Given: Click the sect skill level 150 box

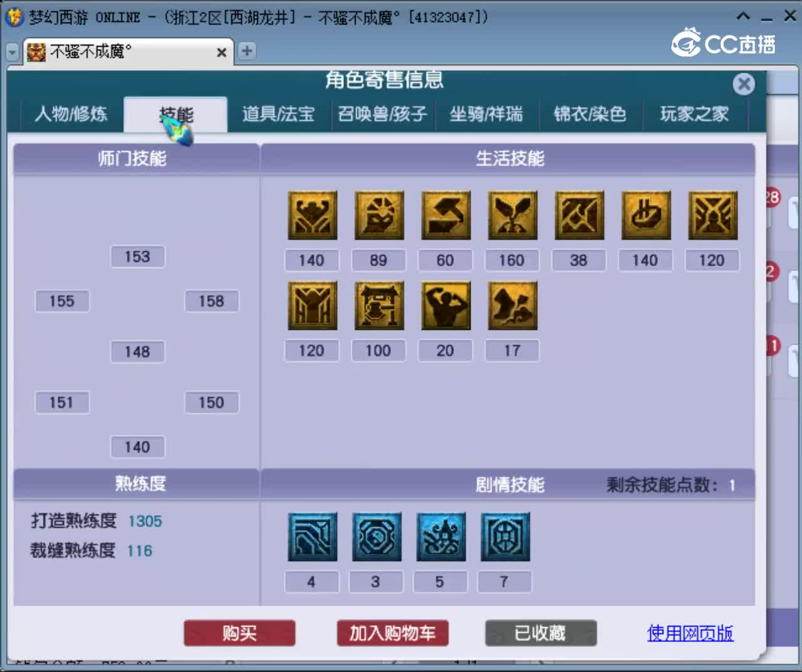Looking at the screenshot, I should [x=211, y=402].
